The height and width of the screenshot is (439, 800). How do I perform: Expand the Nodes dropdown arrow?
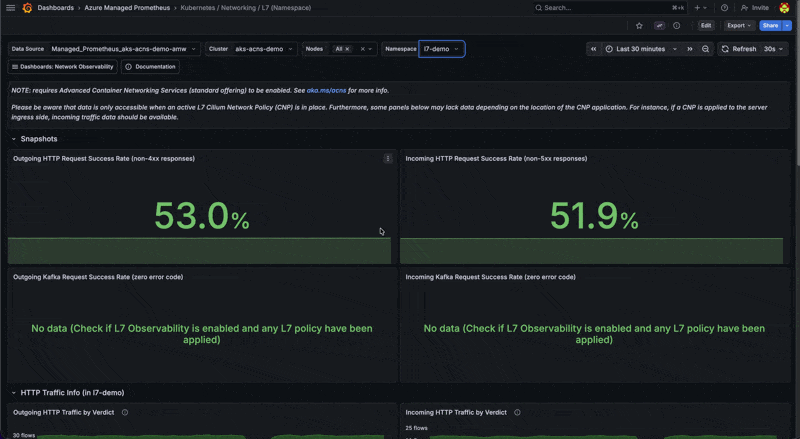(x=370, y=49)
